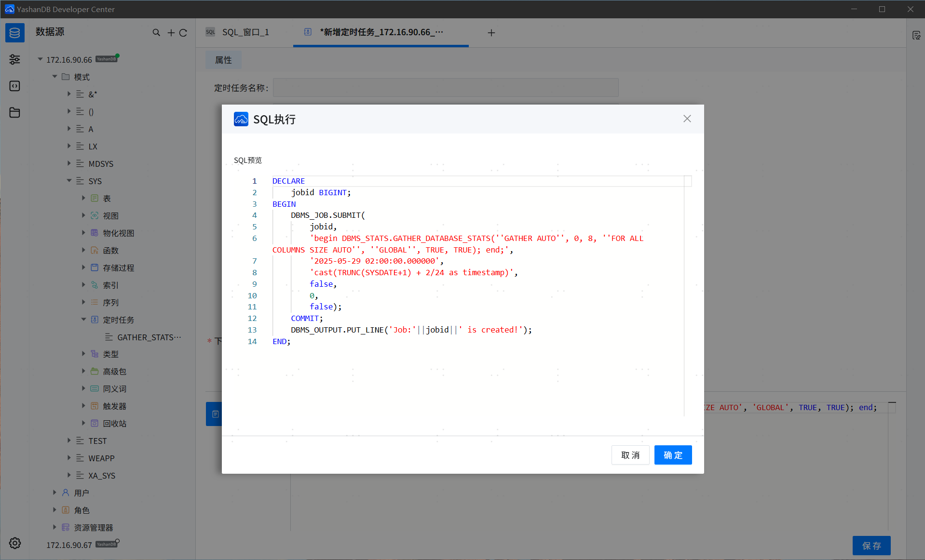
Task: Select the 新增定时任务_172.16.90.66 tab
Action: [x=381, y=32]
